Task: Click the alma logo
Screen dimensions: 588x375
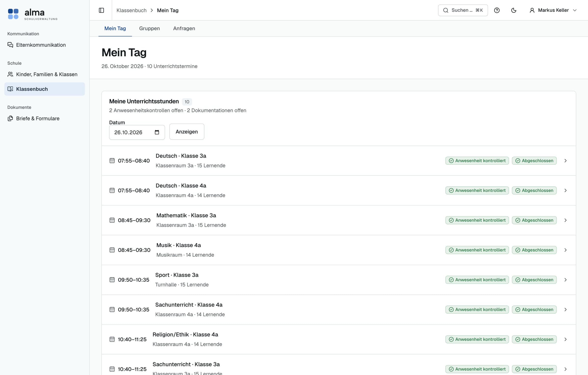Action: (x=33, y=14)
